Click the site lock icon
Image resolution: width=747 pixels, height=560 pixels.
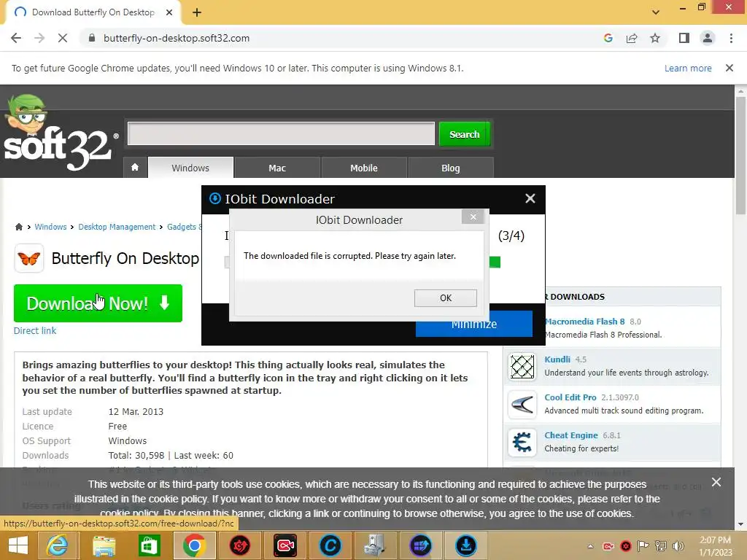[x=92, y=38]
